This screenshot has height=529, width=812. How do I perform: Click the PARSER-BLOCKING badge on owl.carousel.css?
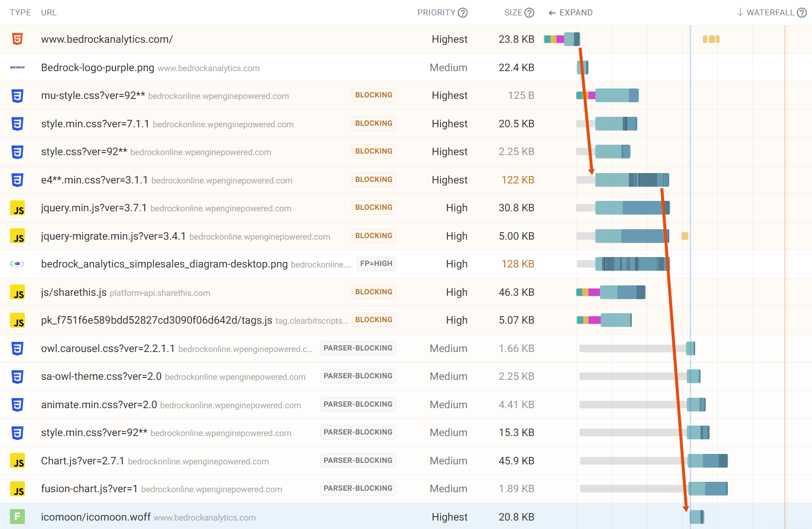pyautogui.click(x=358, y=348)
